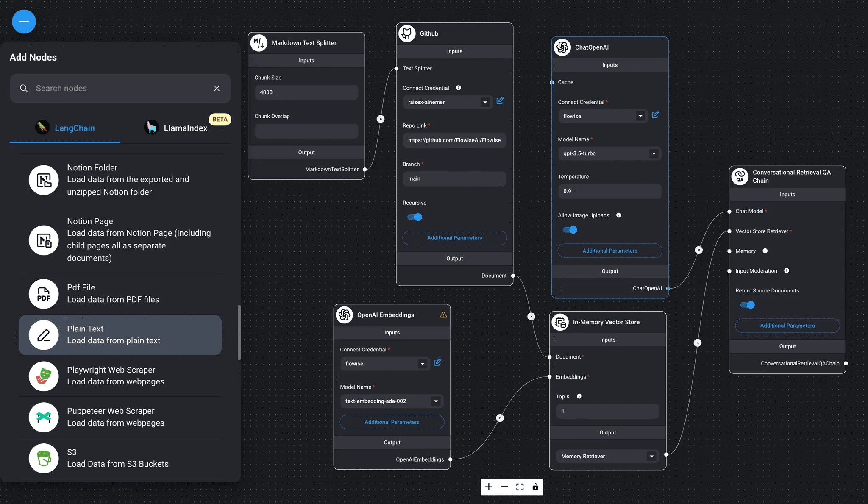Disable Allow Image Uploads toggle
Screen dimensions: 868x504
coord(570,230)
